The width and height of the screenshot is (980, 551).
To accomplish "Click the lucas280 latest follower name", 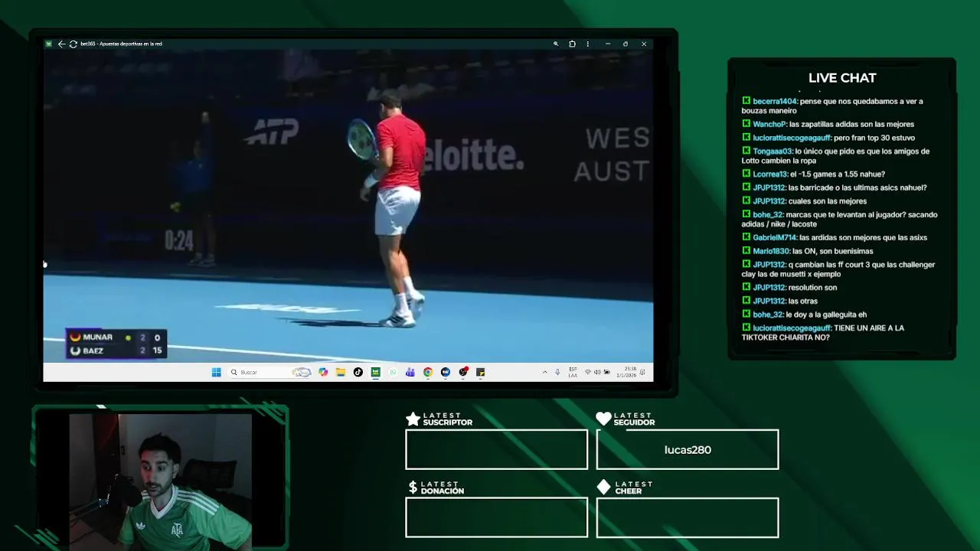I will pyautogui.click(x=688, y=450).
